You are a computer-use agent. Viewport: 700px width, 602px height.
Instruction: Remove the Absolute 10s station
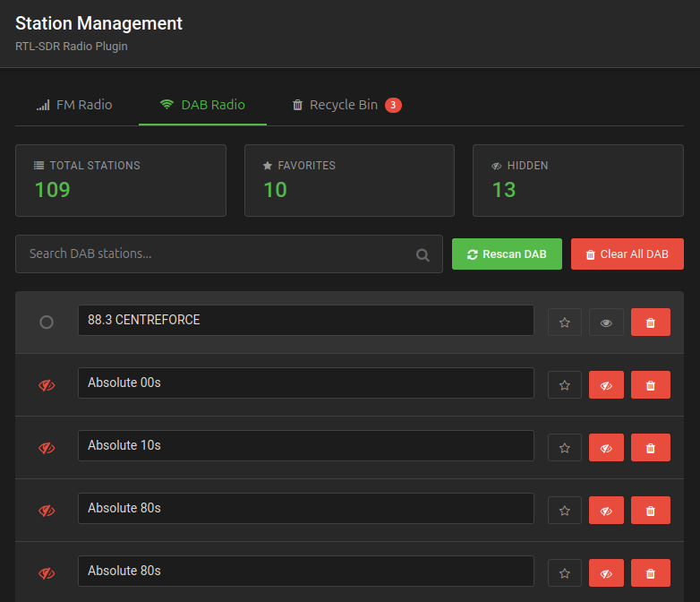(650, 448)
